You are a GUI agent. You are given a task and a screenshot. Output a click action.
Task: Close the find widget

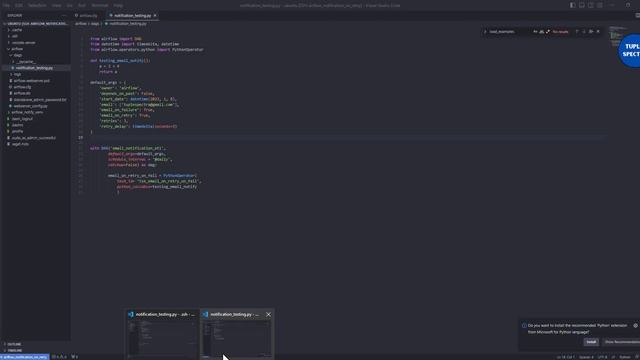tap(598, 31)
